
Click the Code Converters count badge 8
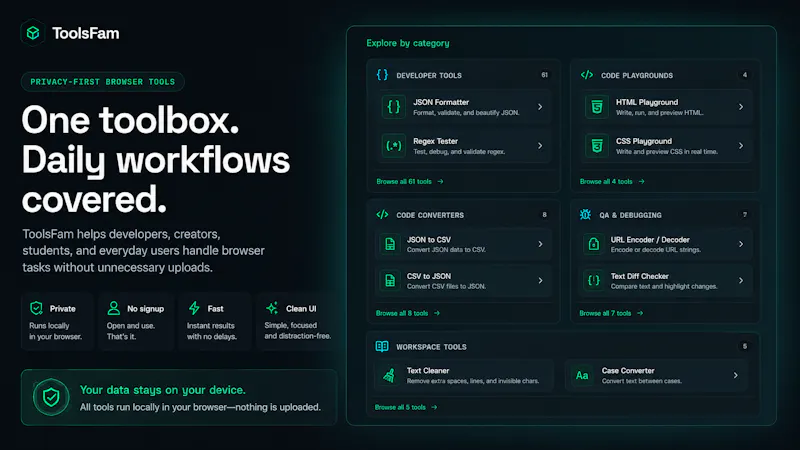pyautogui.click(x=544, y=215)
